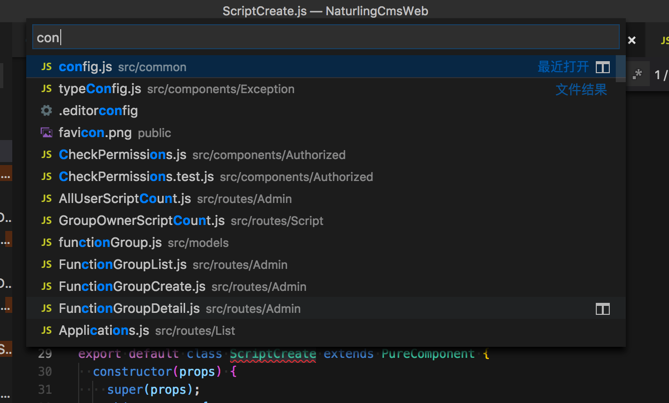Click the JS icon beside config.js

coord(47,67)
